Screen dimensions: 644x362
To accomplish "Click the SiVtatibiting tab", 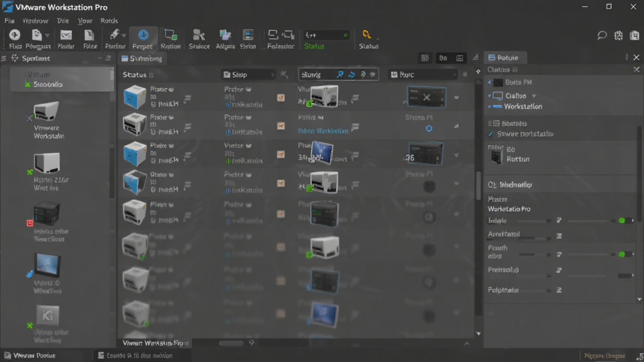I will coord(142,58).
